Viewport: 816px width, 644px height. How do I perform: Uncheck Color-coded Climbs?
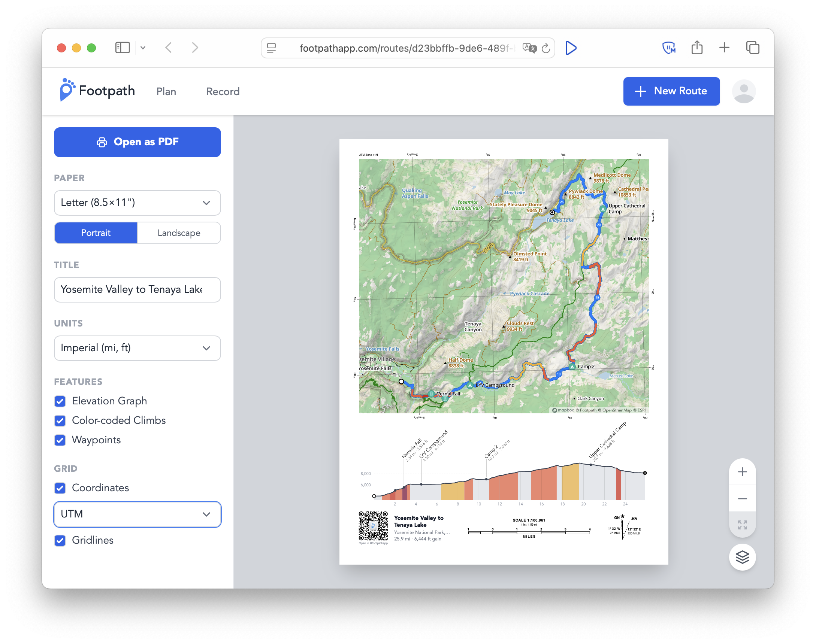tap(60, 421)
